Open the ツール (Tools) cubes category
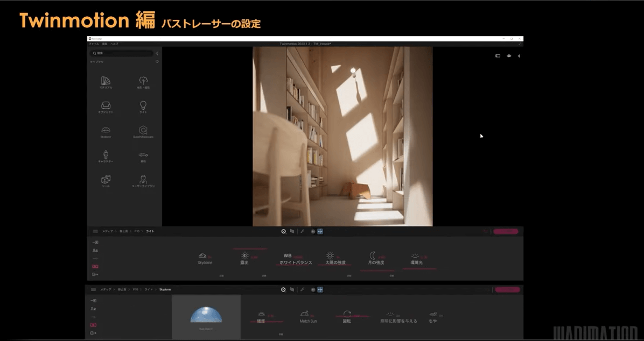The image size is (644, 341). 106,181
